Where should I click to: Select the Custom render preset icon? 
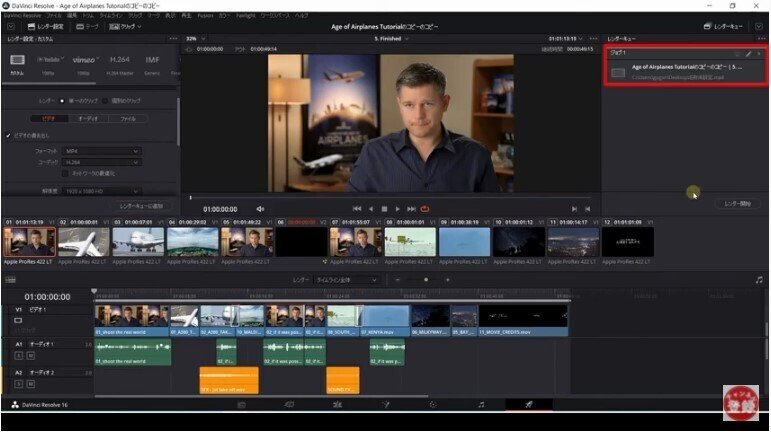click(x=17, y=60)
